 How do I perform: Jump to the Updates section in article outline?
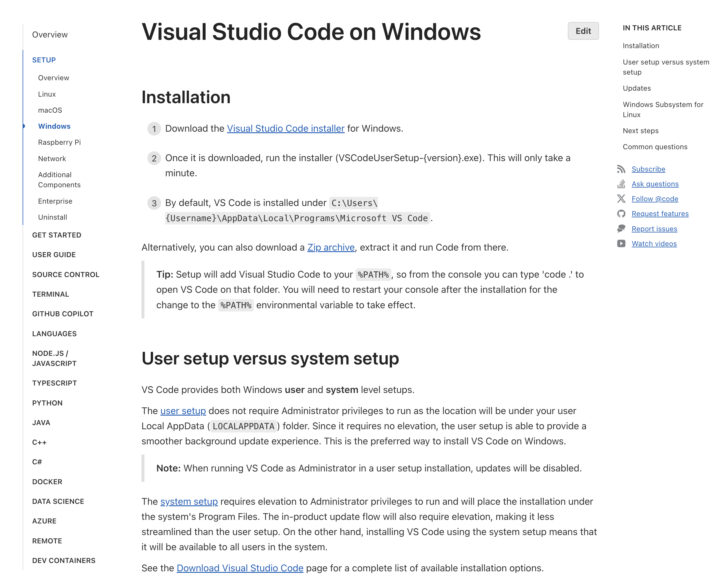pos(636,88)
